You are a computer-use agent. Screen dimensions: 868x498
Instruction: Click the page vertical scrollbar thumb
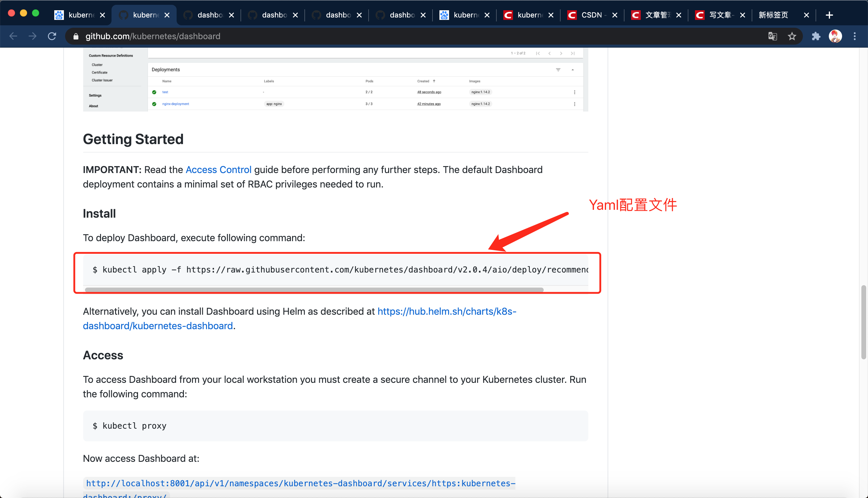863,322
